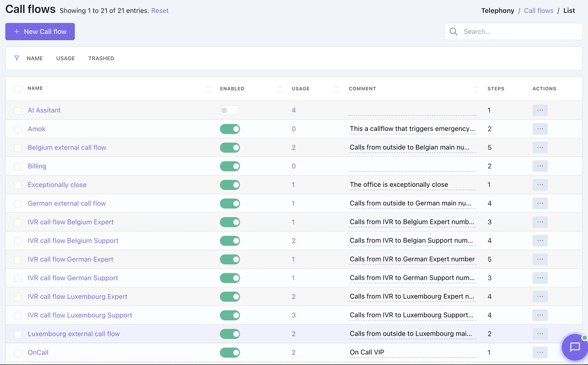Check the select-all checkbox in table header

pos(18,89)
